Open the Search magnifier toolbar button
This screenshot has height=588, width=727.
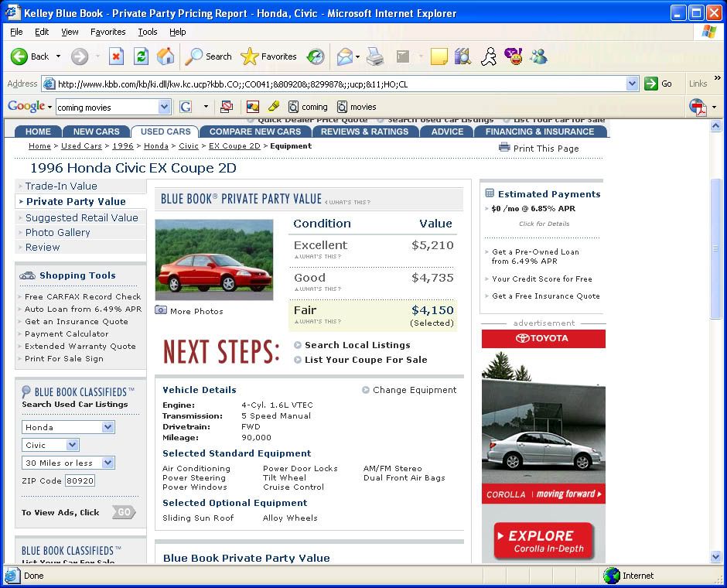coord(208,56)
